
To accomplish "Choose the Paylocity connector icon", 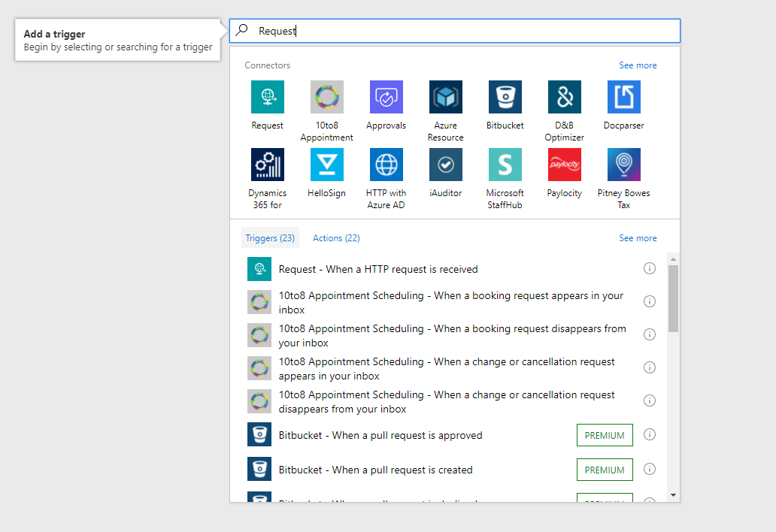I will click(x=564, y=165).
